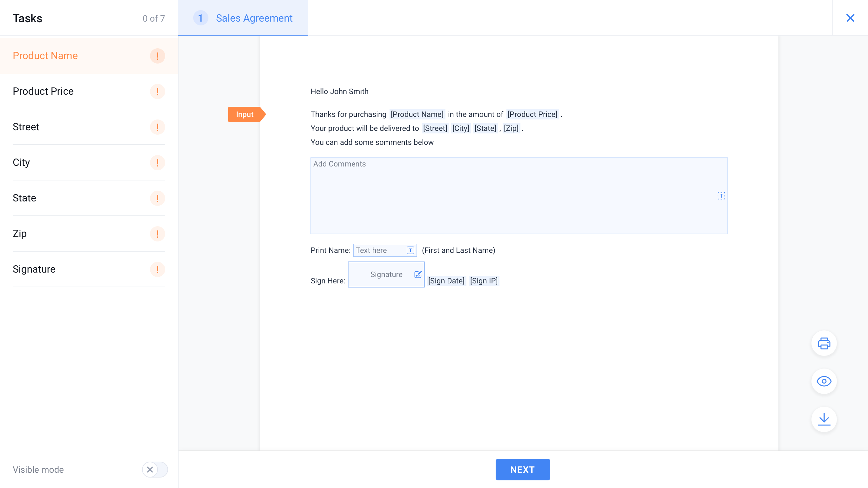Image resolution: width=868 pixels, height=488 pixels.
Task: Open document preview with the eye icon
Action: 824,381
